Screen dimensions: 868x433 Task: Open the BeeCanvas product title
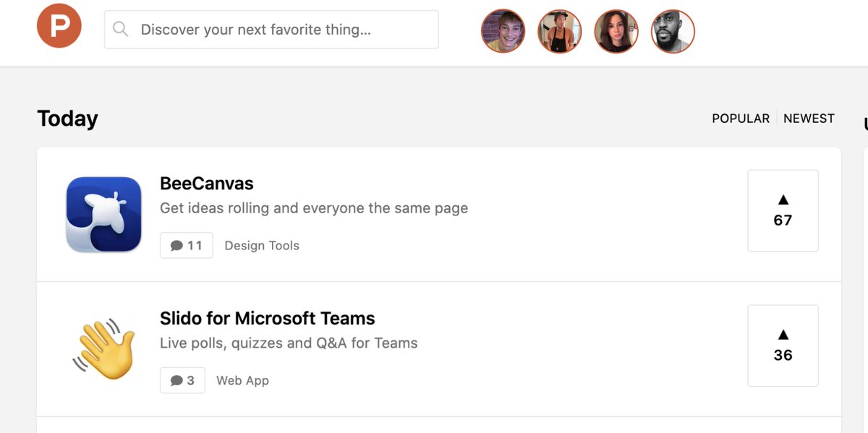point(207,184)
